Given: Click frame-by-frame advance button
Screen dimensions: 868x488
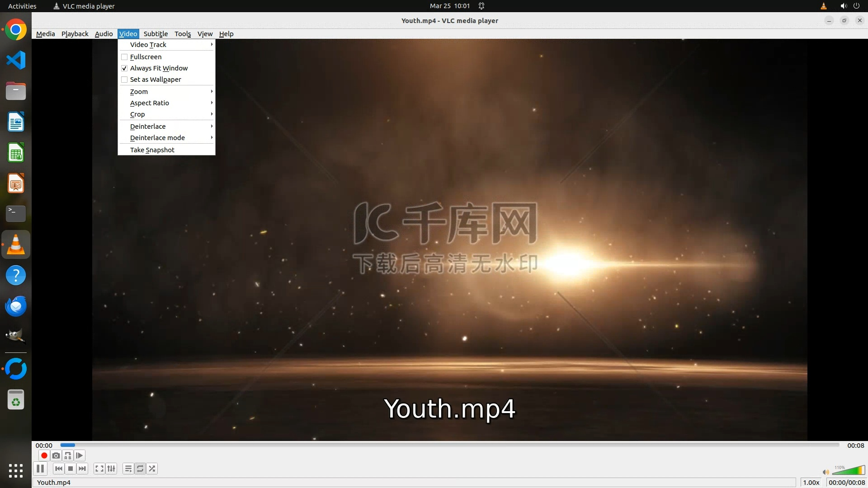Looking at the screenshot, I should pos(80,455).
